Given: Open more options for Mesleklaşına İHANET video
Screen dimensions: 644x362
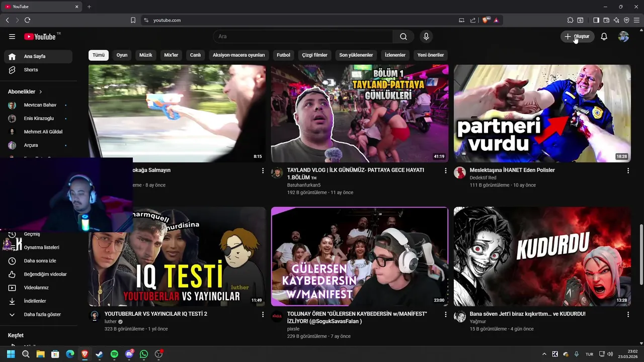Looking at the screenshot, I should point(628,171).
